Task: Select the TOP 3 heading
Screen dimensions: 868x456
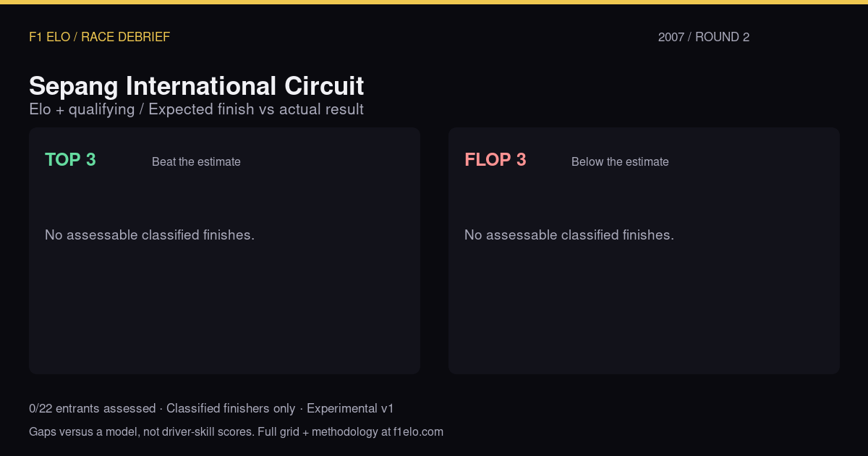Action: click(x=70, y=160)
